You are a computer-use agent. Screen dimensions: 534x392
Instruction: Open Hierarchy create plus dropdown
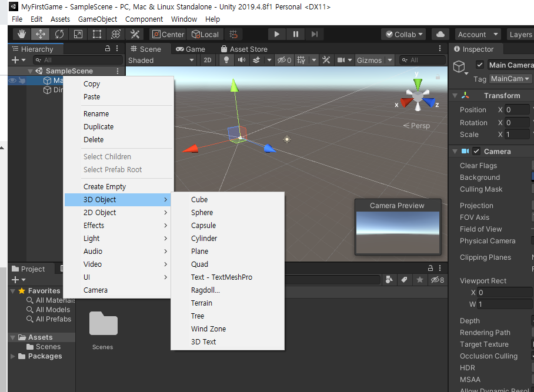(x=18, y=60)
